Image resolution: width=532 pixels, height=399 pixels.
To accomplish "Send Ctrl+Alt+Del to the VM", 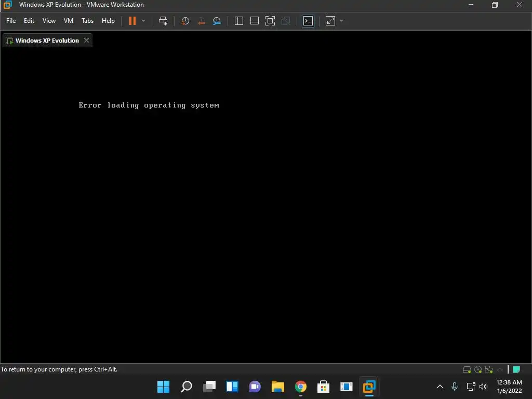I will [163, 21].
